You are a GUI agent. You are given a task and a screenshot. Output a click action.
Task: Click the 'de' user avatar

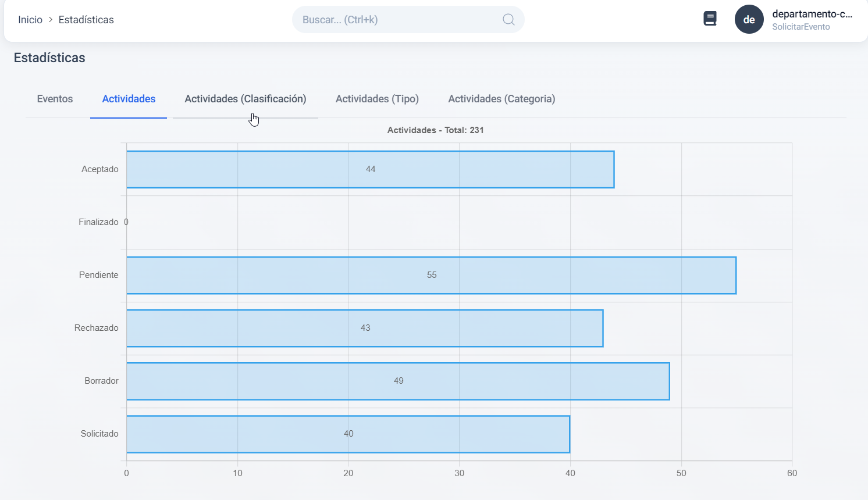point(749,20)
